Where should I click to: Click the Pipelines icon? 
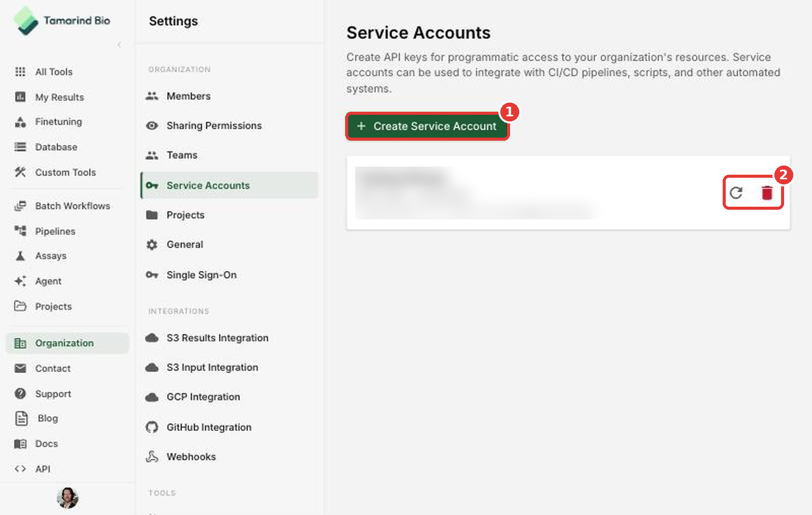tap(20, 231)
